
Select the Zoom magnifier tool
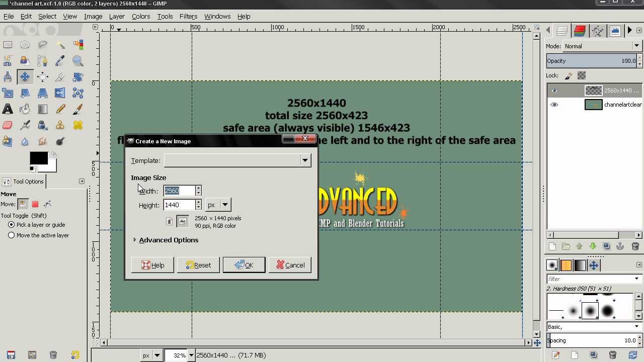77,61
